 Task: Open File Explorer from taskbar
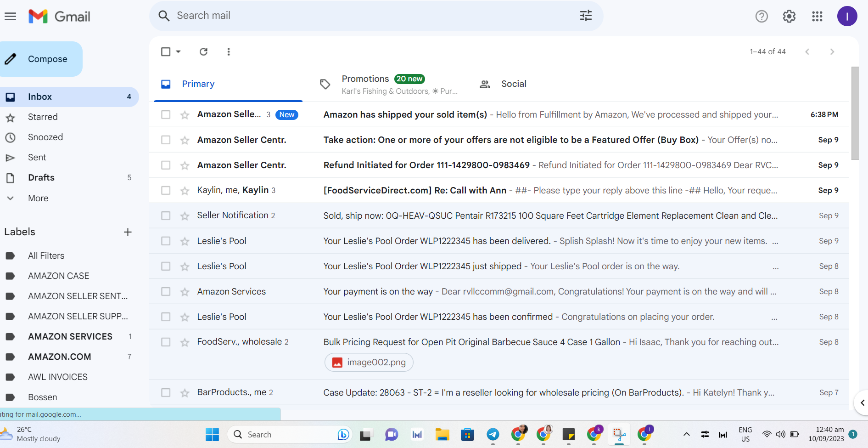(x=442, y=434)
